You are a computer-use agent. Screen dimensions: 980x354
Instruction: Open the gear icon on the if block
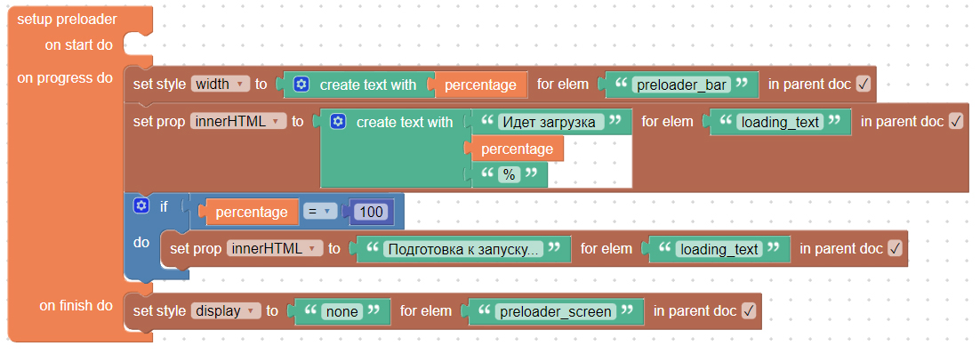[141, 205]
